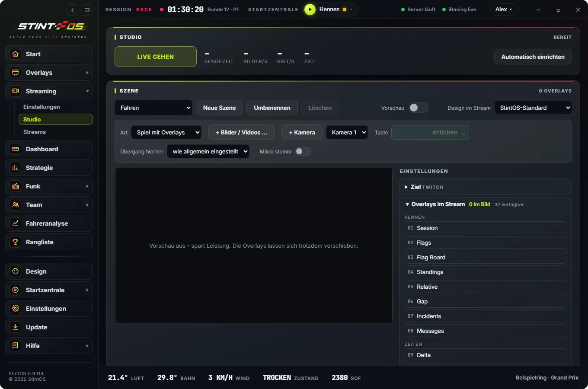The image size is (588, 389).
Task: Click the Einstellungen gear icon
Action: (16, 309)
